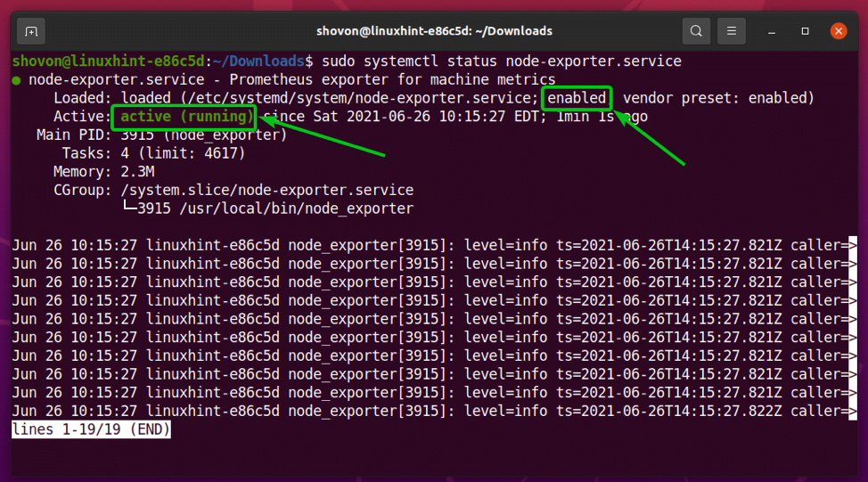The height and width of the screenshot is (482, 868).
Task: Click the window title shovon@linuxhint-e86c5d: ~/Downloads
Action: pyautogui.click(x=434, y=31)
